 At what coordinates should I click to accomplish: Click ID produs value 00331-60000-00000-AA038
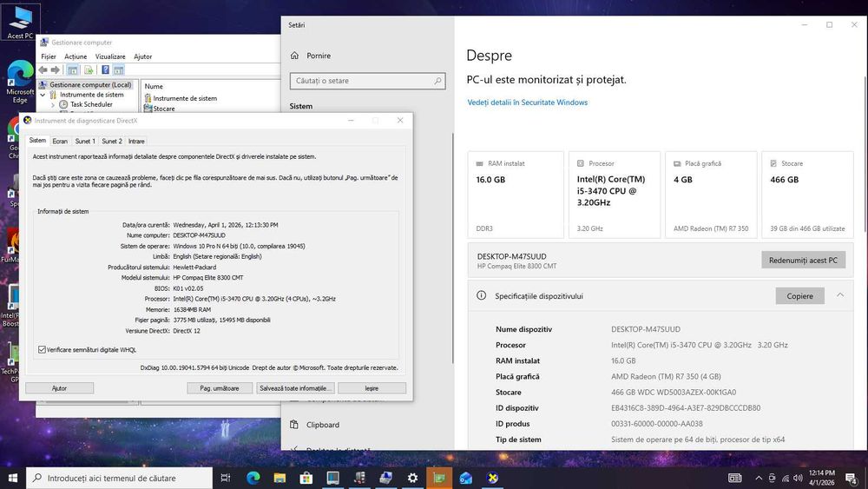(656, 424)
